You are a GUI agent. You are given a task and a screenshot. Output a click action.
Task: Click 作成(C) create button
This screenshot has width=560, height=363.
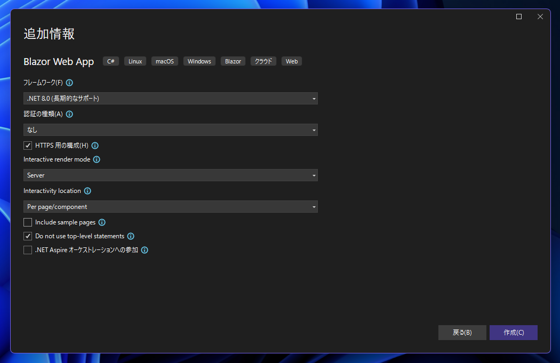(x=514, y=333)
